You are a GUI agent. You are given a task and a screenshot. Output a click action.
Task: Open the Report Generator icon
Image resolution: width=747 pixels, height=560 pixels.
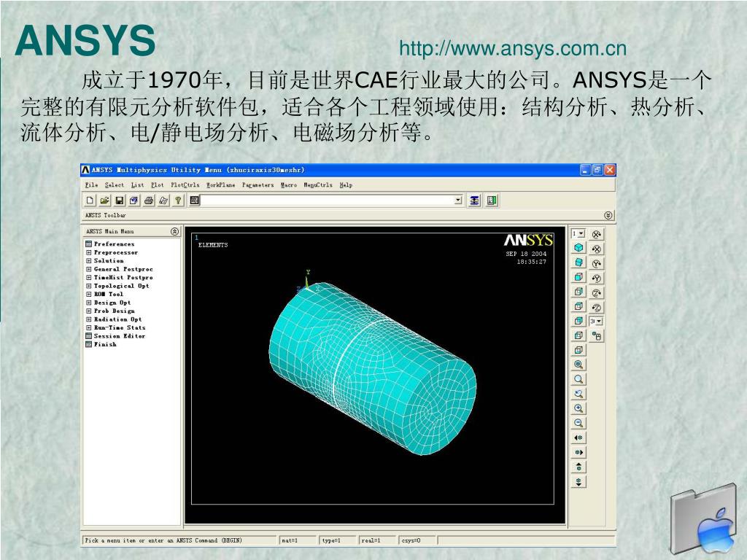pos(163,201)
